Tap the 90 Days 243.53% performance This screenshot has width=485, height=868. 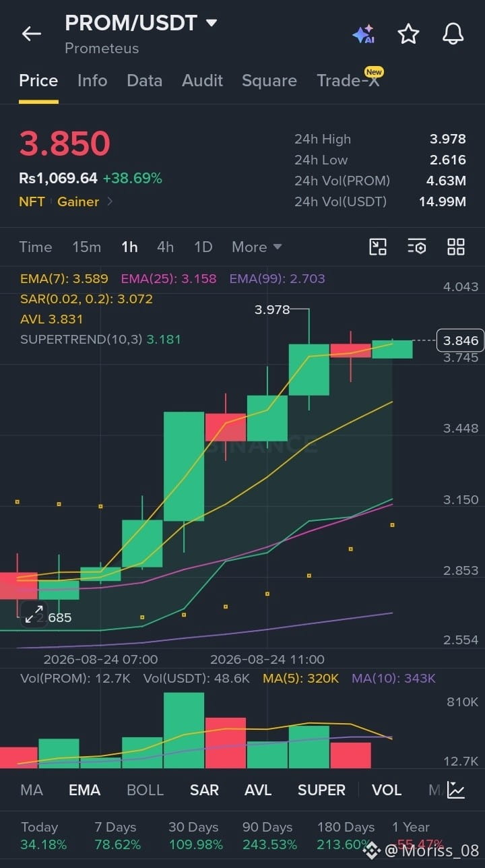[x=269, y=836]
